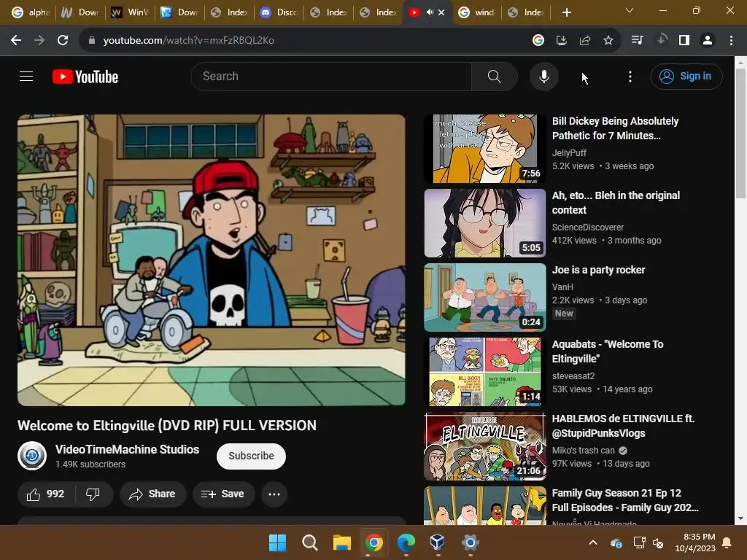Dislike the video with thumbs down

click(x=93, y=494)
